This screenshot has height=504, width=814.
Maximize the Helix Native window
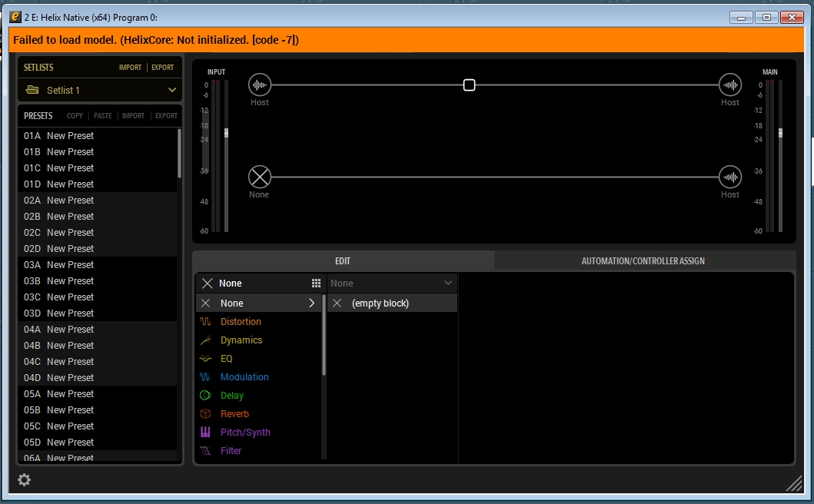pyautogui.click(x=766, y=18)
